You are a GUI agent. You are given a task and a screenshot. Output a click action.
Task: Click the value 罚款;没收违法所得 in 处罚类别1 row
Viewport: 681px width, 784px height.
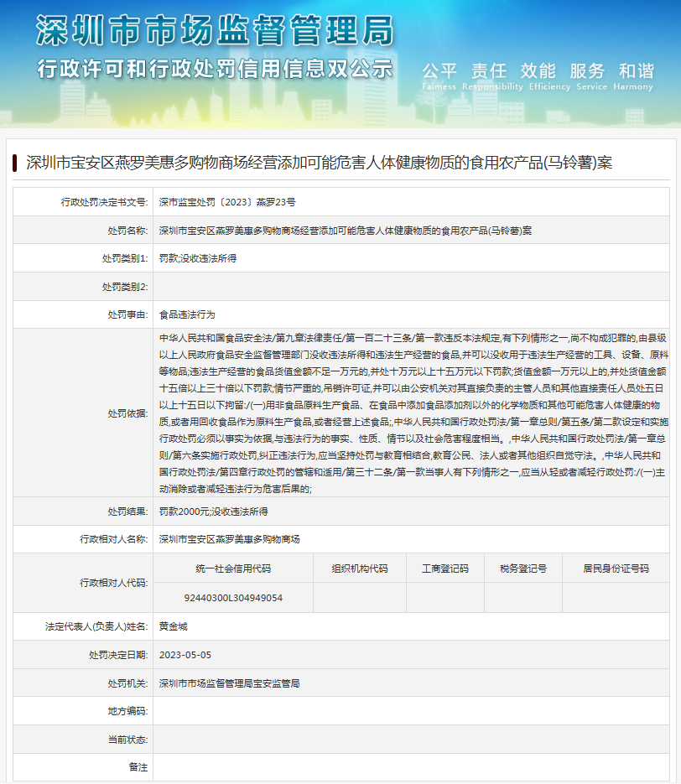(197, 258)
